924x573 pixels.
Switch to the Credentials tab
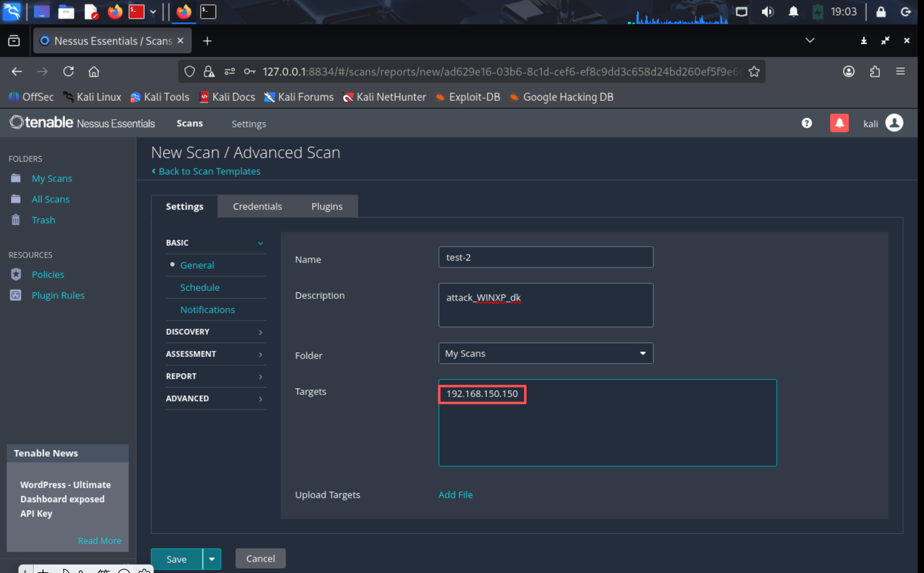257,206
